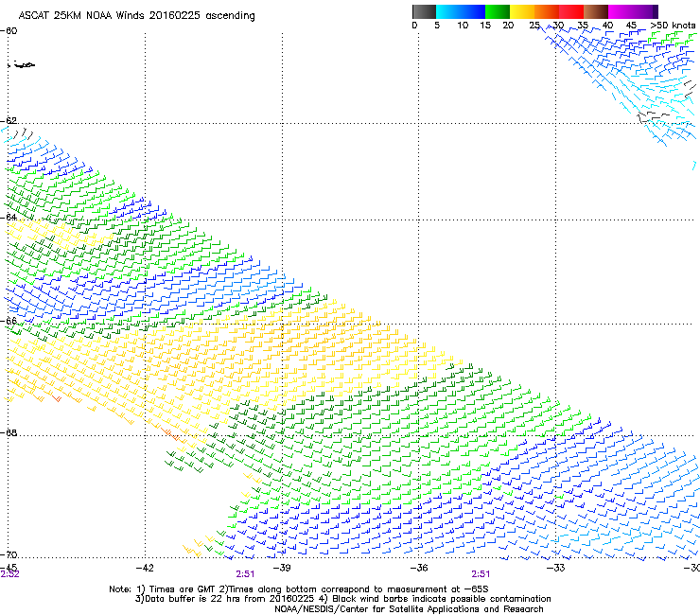Image resolution: width=700 pixels, height=615 pixels.
Task: Click the -68 latitude axis label
Action: (9, 432)
